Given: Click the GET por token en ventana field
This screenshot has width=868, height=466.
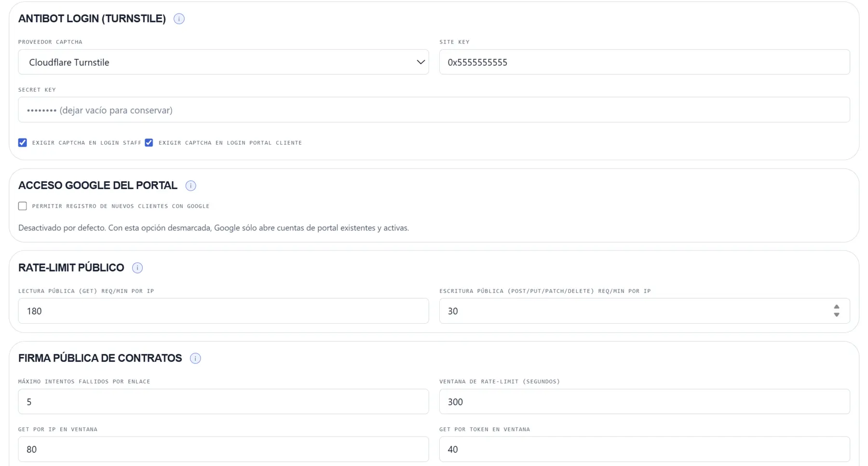Looking at the screenshot, I should coord(644,449).
